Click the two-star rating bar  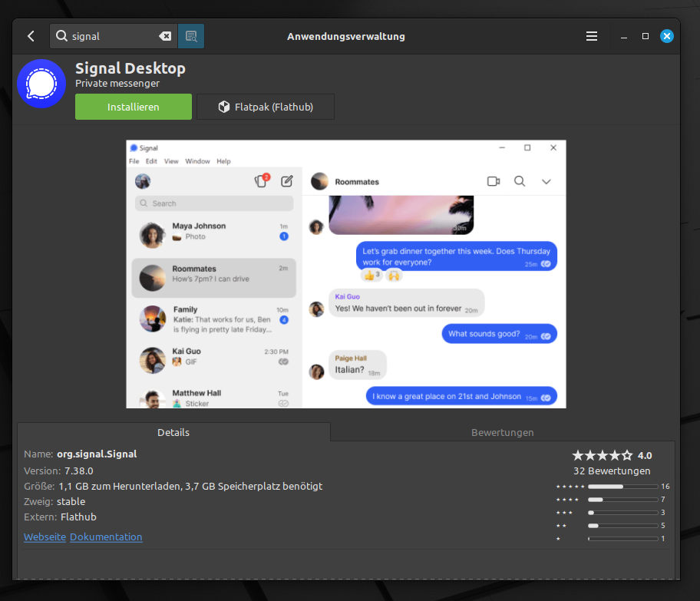coord(622,526)
